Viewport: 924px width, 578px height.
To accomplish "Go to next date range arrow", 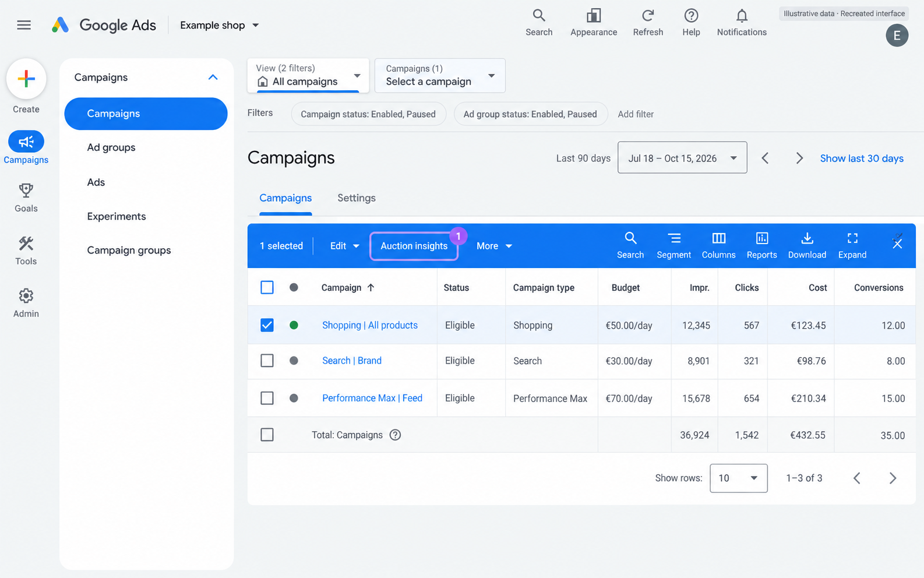I will [x=799, y=158].
